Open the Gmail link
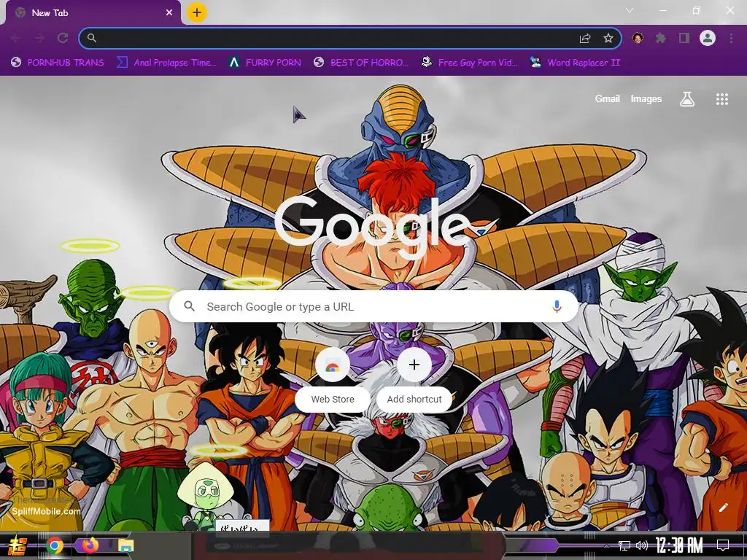The height and width of the screenshot is (560, 747). 607,98
